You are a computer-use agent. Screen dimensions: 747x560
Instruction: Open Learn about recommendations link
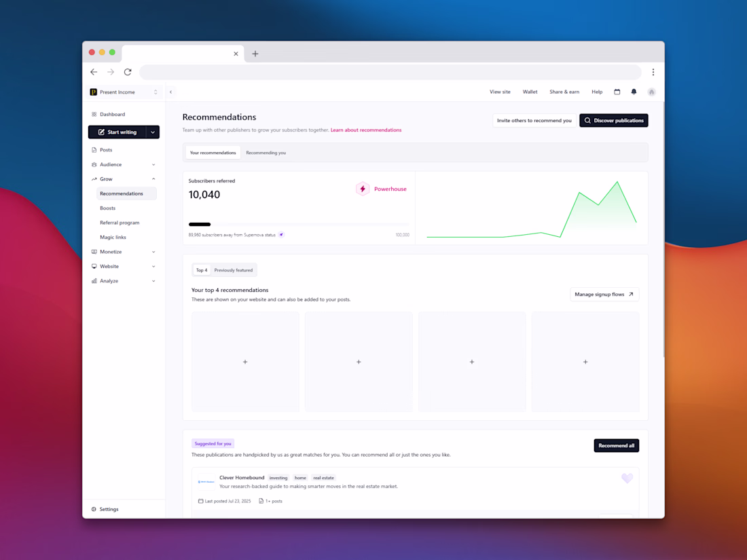[366, 130]
